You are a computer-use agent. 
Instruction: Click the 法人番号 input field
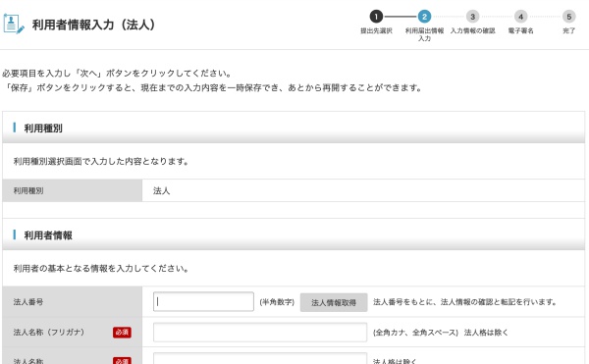click(x=203, y=302)
